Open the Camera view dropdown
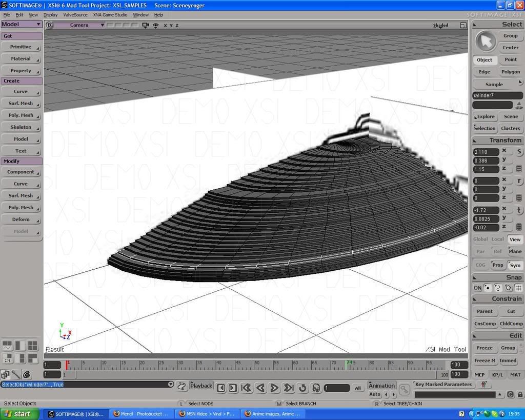This screenshot has width=525, height=420. click(79, 25)
